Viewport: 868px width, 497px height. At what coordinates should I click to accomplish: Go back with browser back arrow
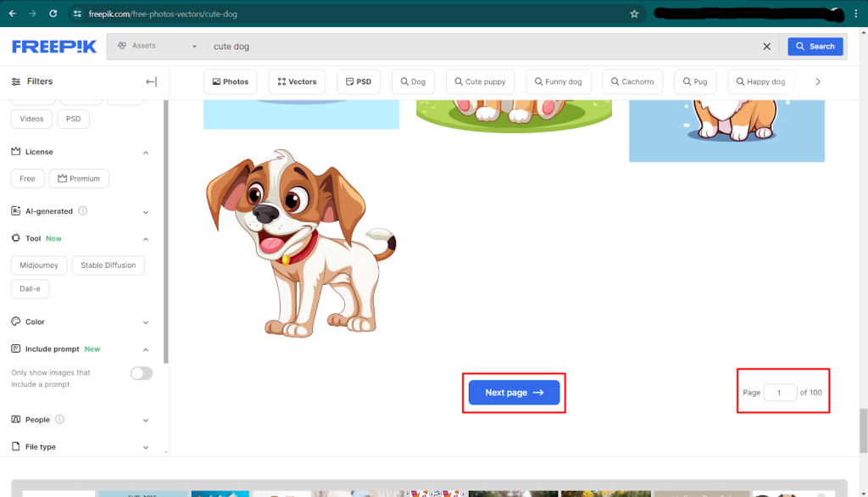[x=13, y=14]
